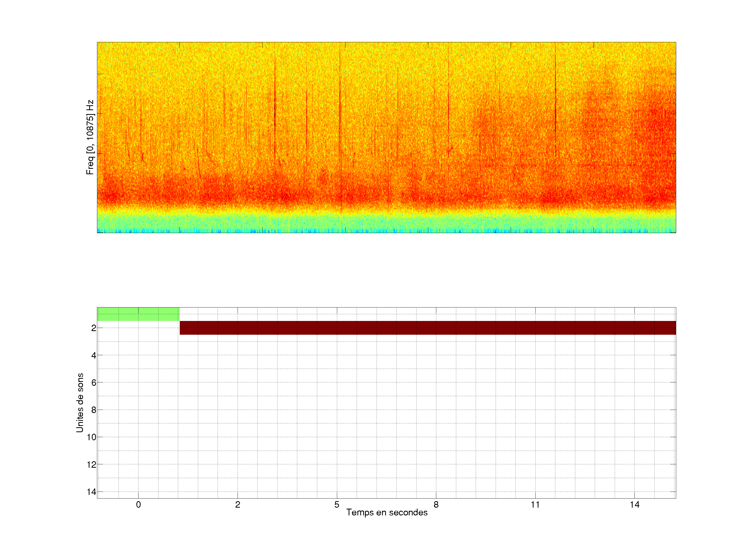Click the y-axis tick label 4

pyautogui.click(x=94, y=355)
